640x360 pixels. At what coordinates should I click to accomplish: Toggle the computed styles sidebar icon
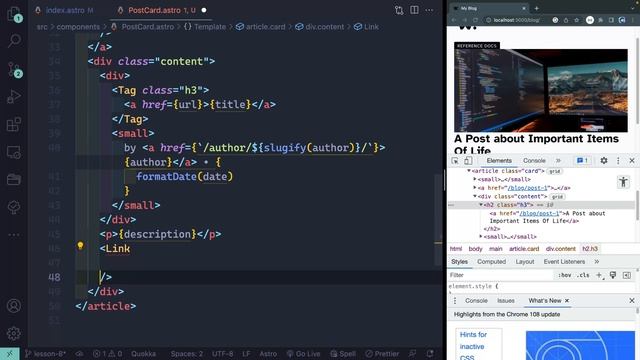[x=627, y=276]
